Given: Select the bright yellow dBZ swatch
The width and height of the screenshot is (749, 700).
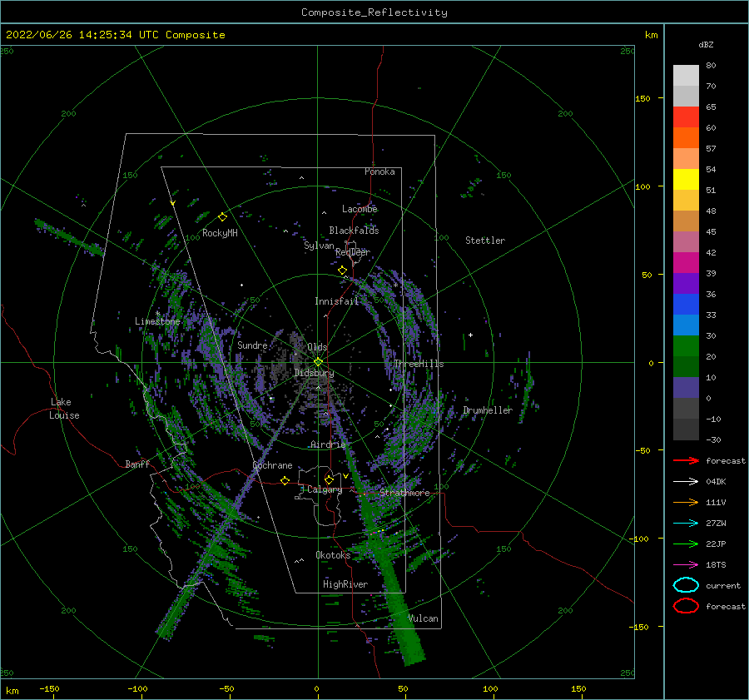Looking at the screenshot, I should click(686, 179).
